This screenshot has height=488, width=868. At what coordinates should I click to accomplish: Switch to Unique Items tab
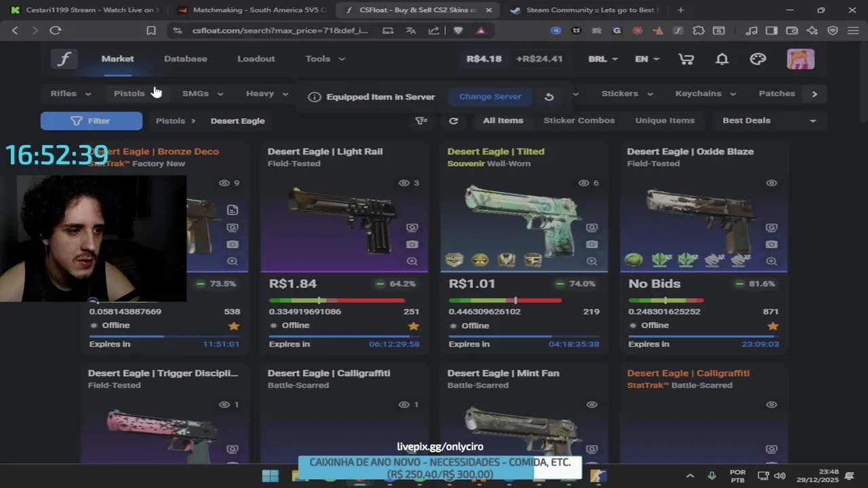(665, 121)
